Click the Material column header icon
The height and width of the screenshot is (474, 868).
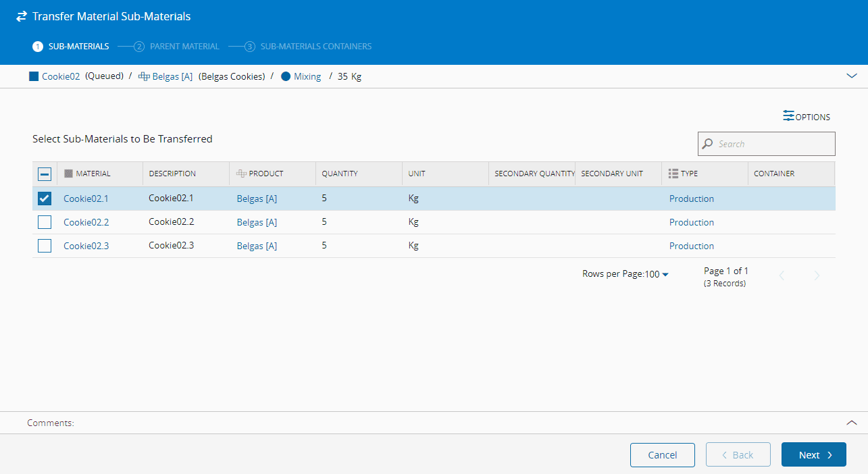(x=68, y=174)
